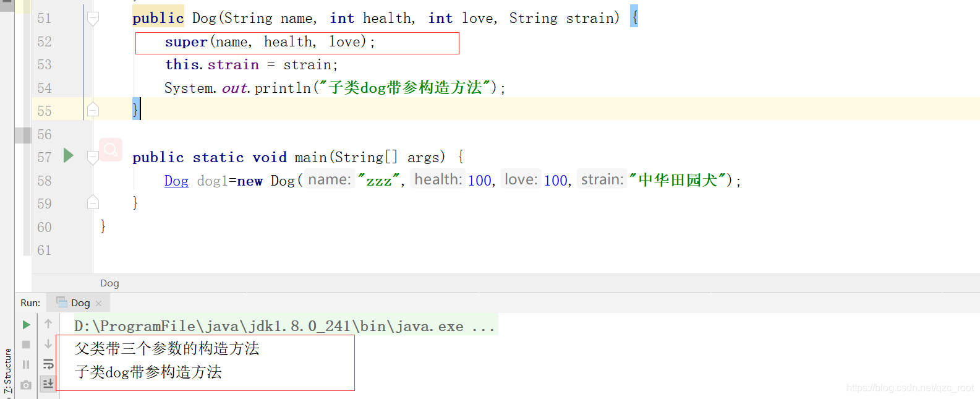Click 'this.strain = strain;' on line 53

click(252, 65)
